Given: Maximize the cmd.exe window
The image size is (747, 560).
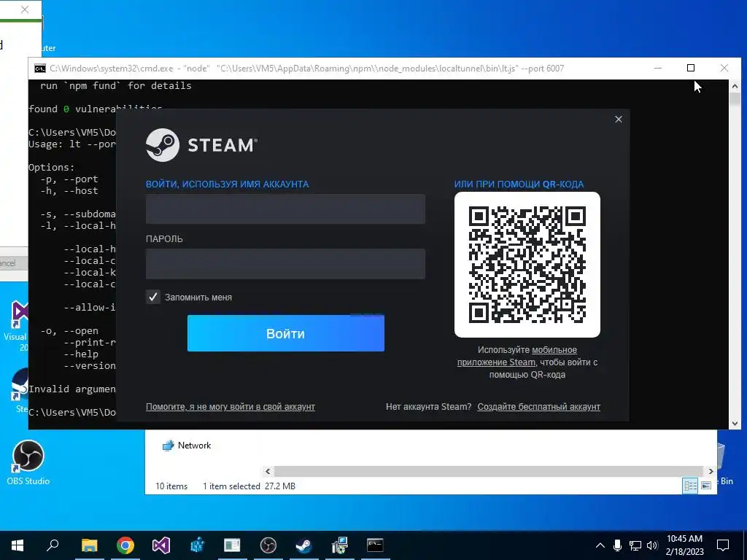Looking at the screenshot, I should coord(691,68).
